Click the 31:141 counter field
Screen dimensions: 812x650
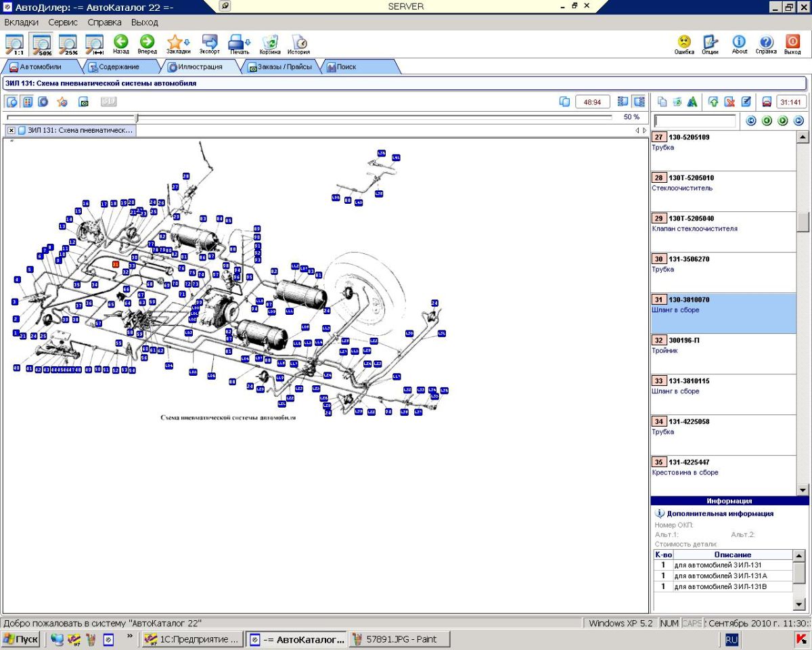pyautogui.click(x=791, y=102)
